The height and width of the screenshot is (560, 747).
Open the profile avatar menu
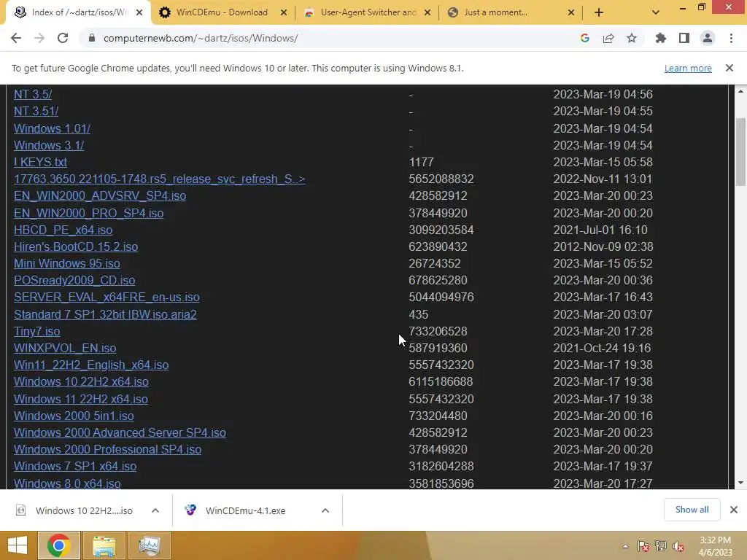pos(708,38)
